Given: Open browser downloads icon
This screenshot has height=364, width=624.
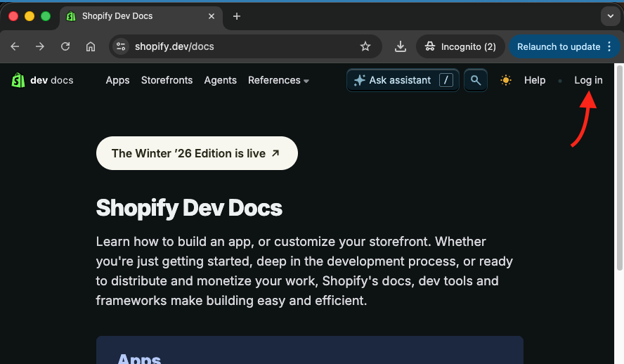Looking at the screenshot, I should 401,46.
